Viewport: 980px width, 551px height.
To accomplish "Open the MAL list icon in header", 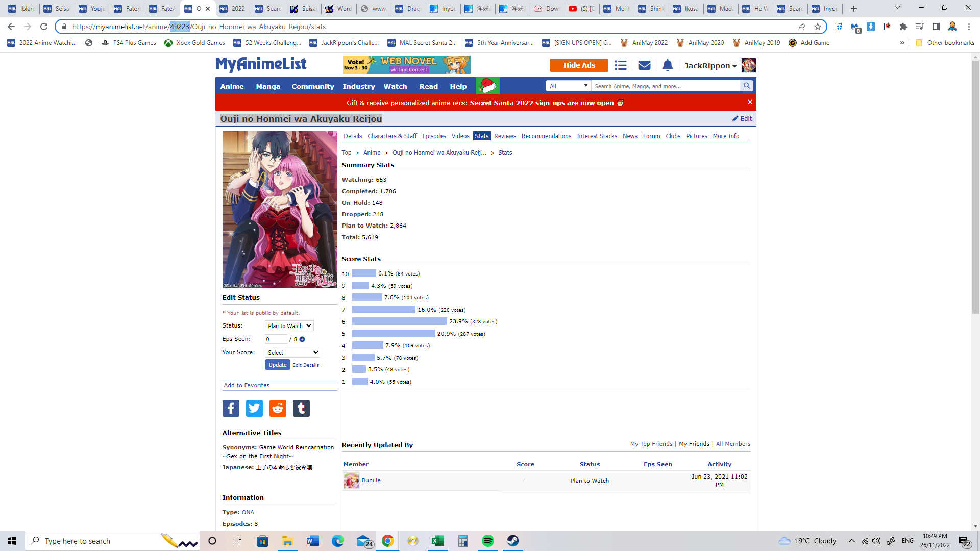I will pos(620,65).
